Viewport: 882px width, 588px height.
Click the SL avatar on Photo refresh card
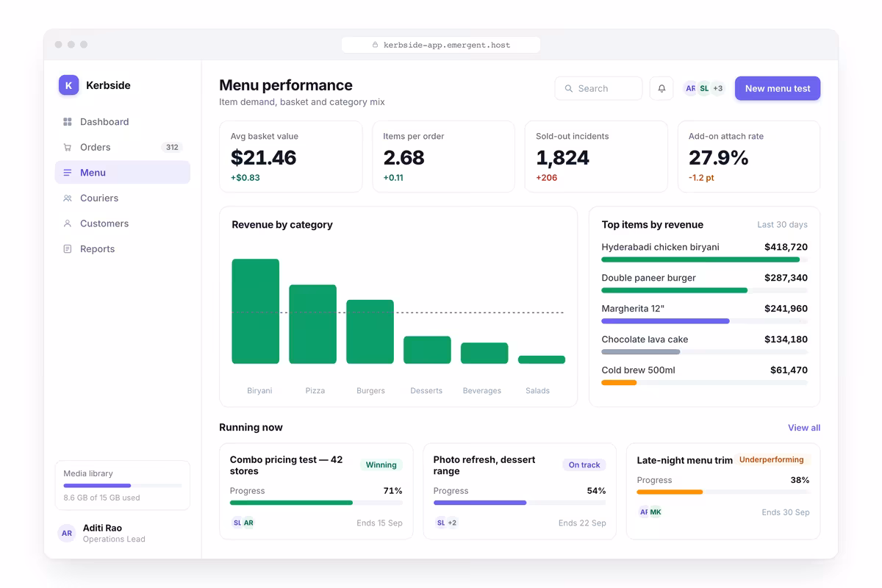440,523
